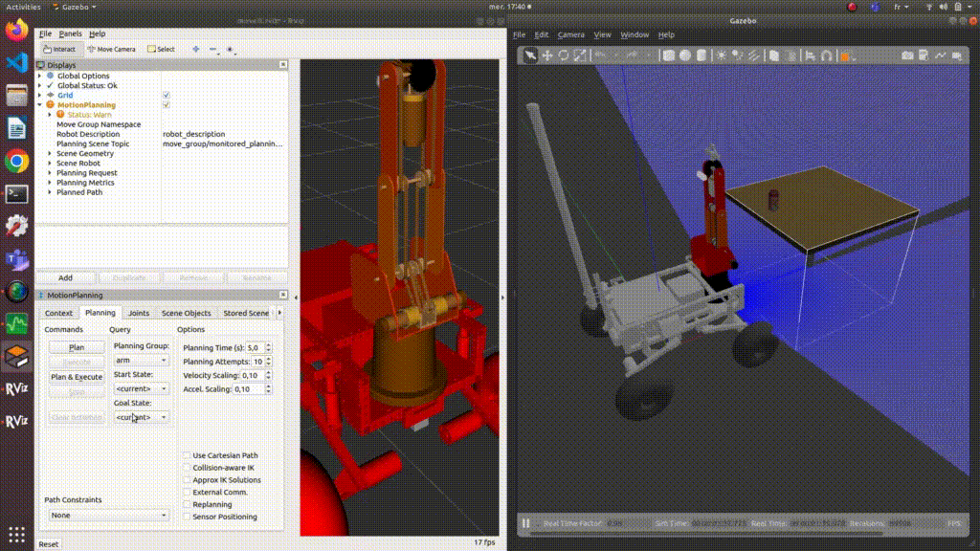This screenshot has width=980, height=551.
Task: Click Gazebo's video record icon
Action: coord(957,55)
